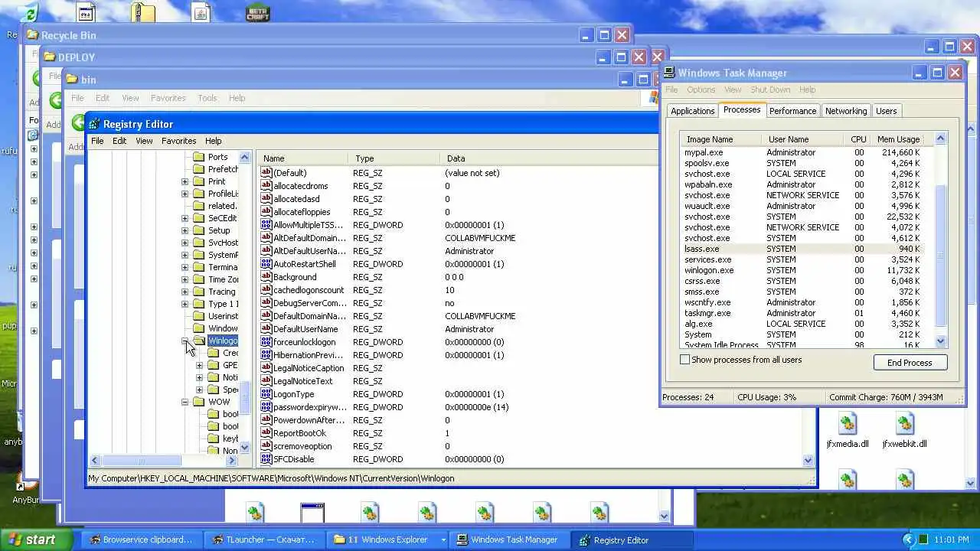Image resolution: width=980 pixels, height=551 pixels.
Task: Click the AutoRestartShell DWORD icon
Action: click(x=266, y=264)
